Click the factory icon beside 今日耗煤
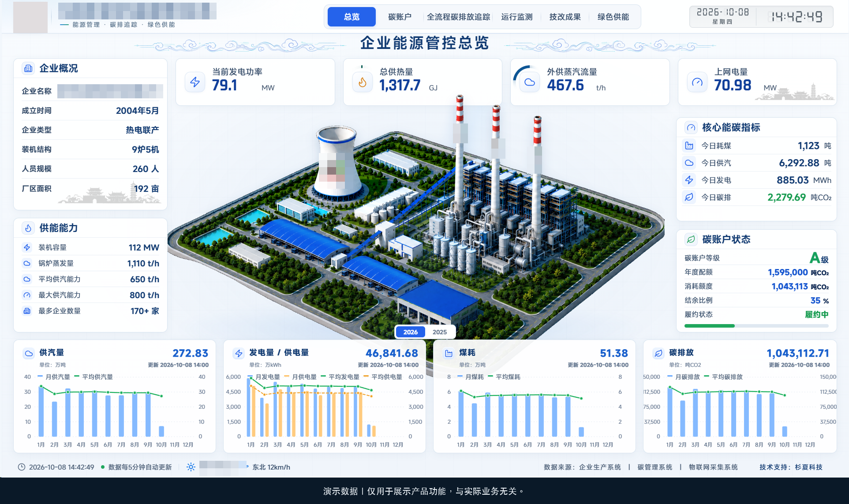This screenshot has width=849, height=504. pyautogui.click(x=689, y=146)
